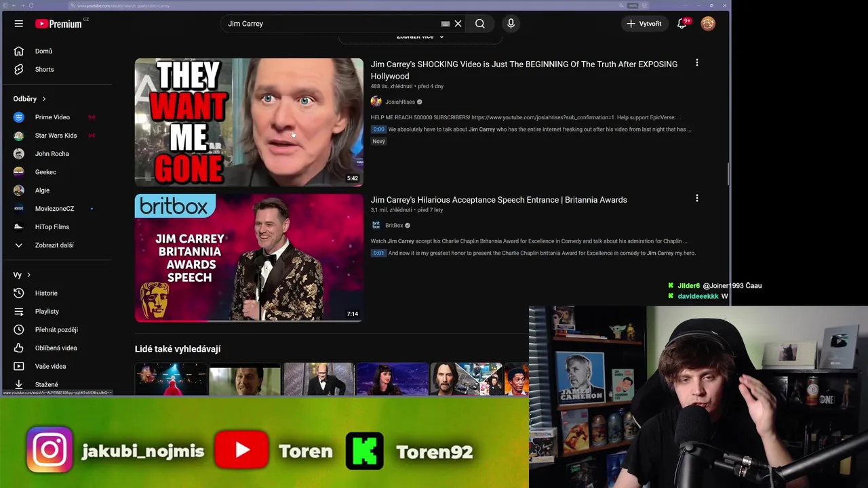The image size is (868, 488).
Task: Click the red-dress suggested thumbnail
Action: [x=170, y=379]
